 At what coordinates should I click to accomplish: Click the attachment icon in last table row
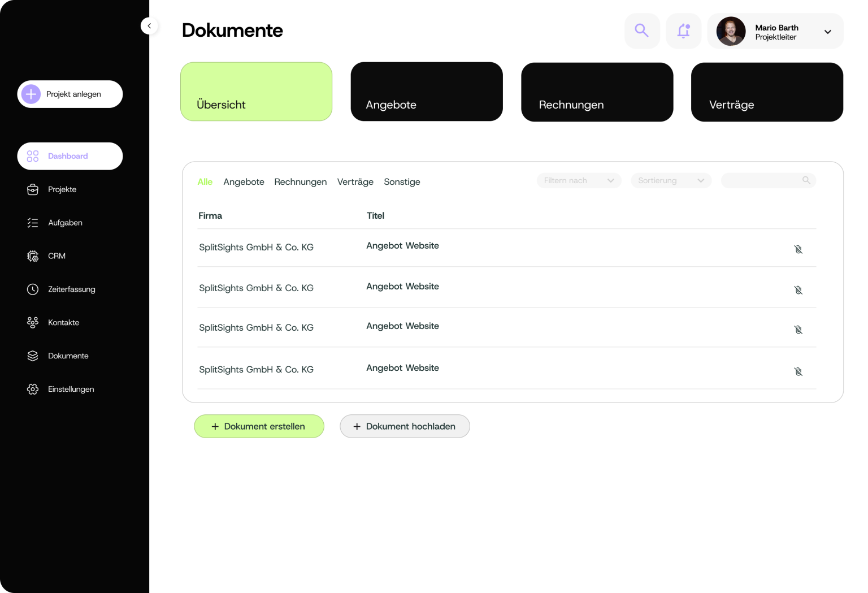point(798,371)
